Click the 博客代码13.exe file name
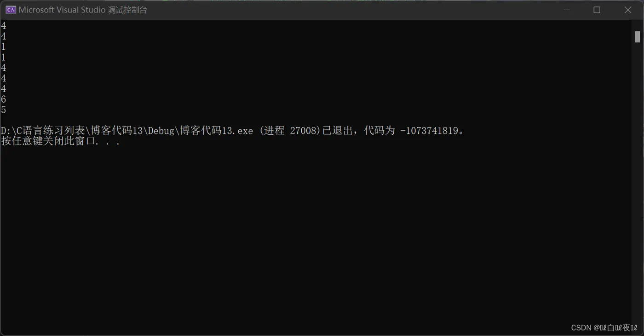This screenshot has height=336, width=644. click(216, 131)
